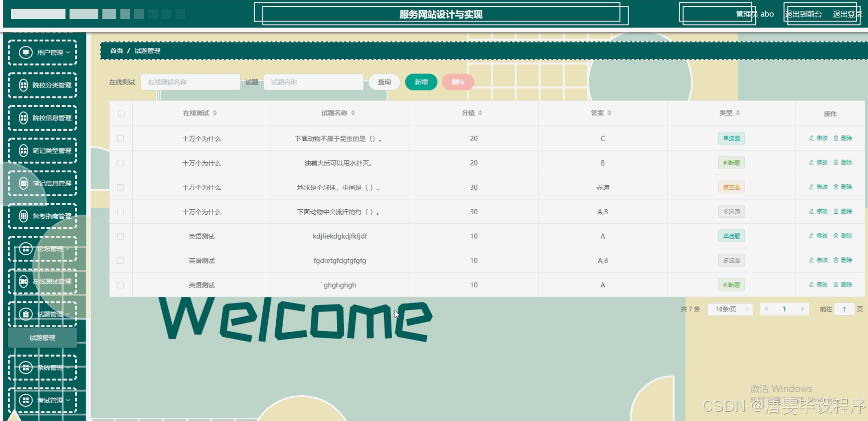868x421 pixels.
Task: Sort by 在线测试 column arrows
Action: pos(215,113)
